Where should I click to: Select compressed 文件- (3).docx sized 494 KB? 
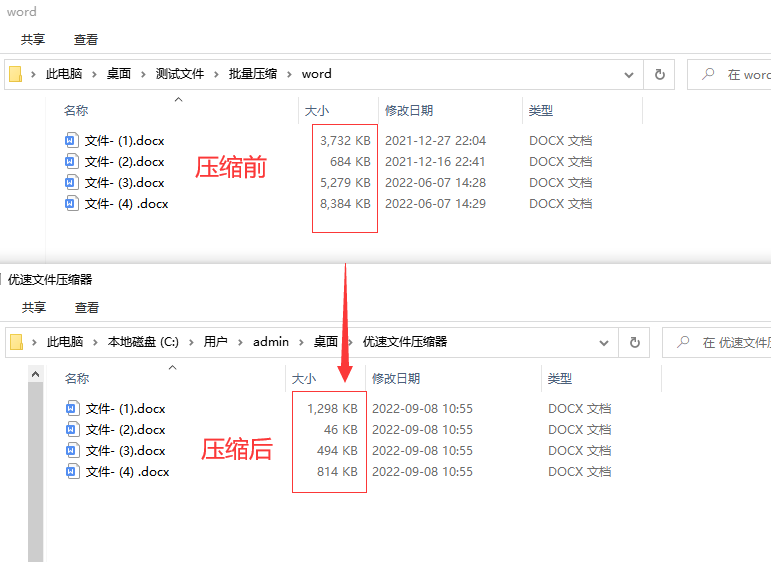[125, 451]
